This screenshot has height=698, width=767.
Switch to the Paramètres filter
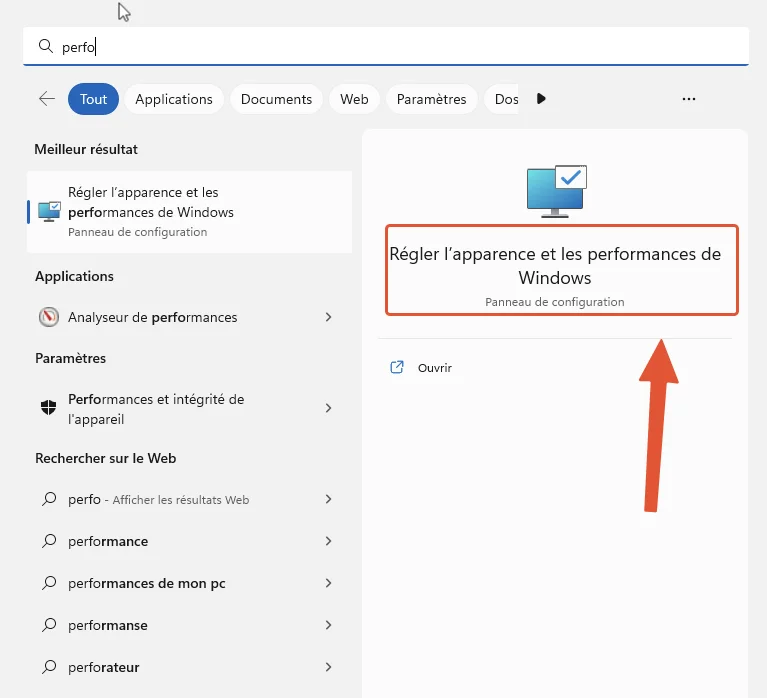[x=431, y=99]
